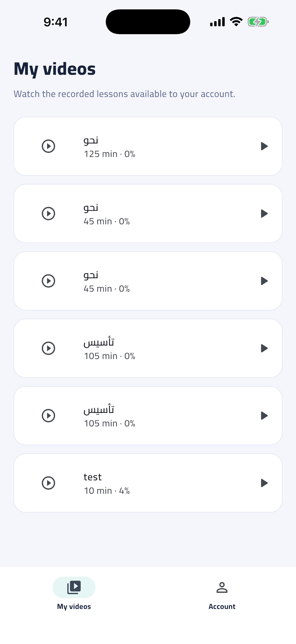The image size is (296, 644).
Task: Tap circled play icon on first 45 min video
Action: tap(48, 214)
